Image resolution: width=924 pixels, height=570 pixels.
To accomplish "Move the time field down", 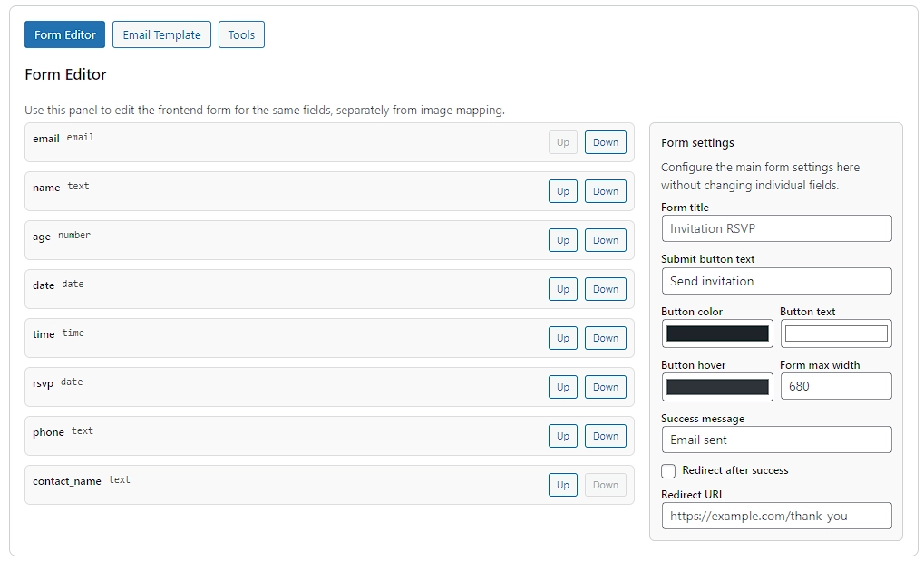I will pos(605,338).
